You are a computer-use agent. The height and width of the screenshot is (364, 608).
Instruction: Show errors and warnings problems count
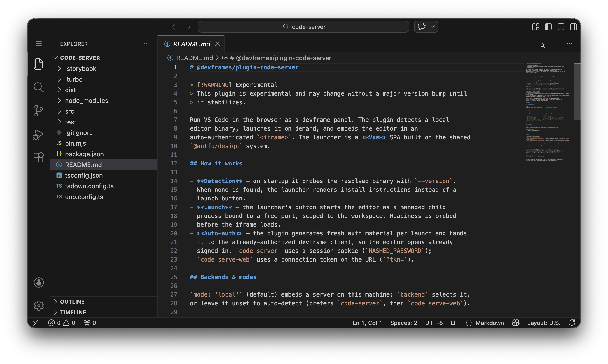(x=62, y=323)
